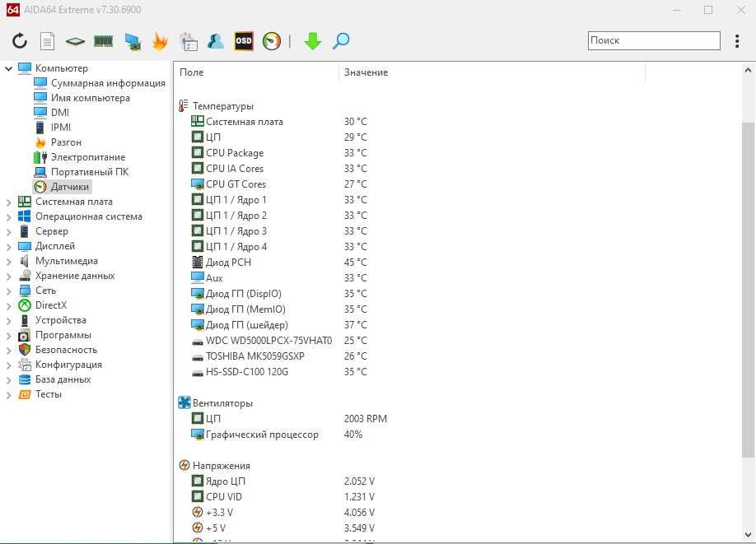Viewport: 756px width, 544px height.
Task: Click the vertical scrollbar thumb
Action: 748,290
